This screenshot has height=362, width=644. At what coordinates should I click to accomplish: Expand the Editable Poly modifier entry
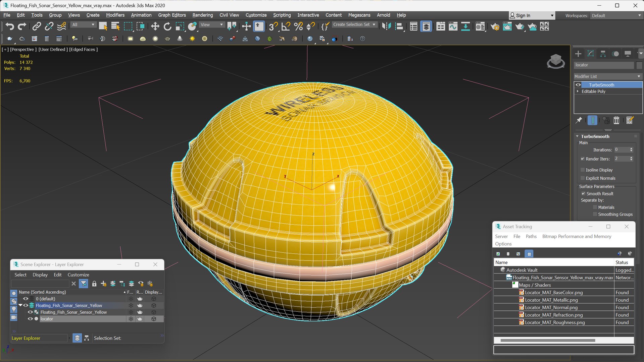(578, 91)
